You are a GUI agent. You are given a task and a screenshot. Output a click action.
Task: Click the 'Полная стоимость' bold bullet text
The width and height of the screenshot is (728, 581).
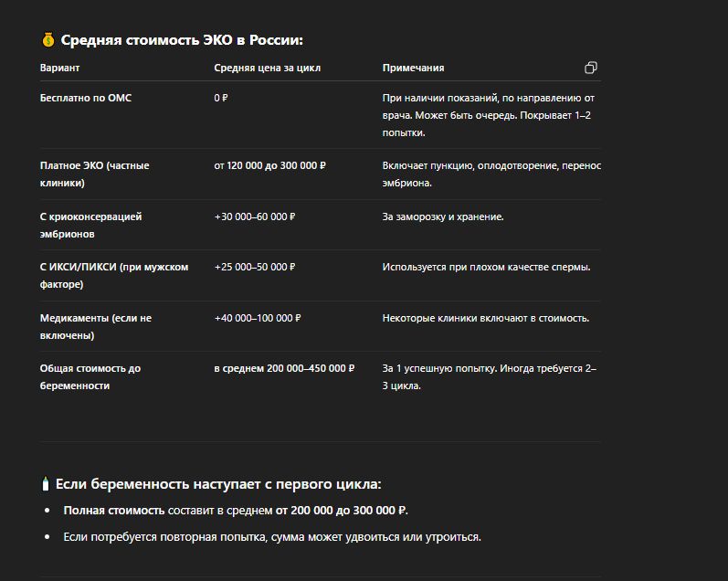(114, 511)
